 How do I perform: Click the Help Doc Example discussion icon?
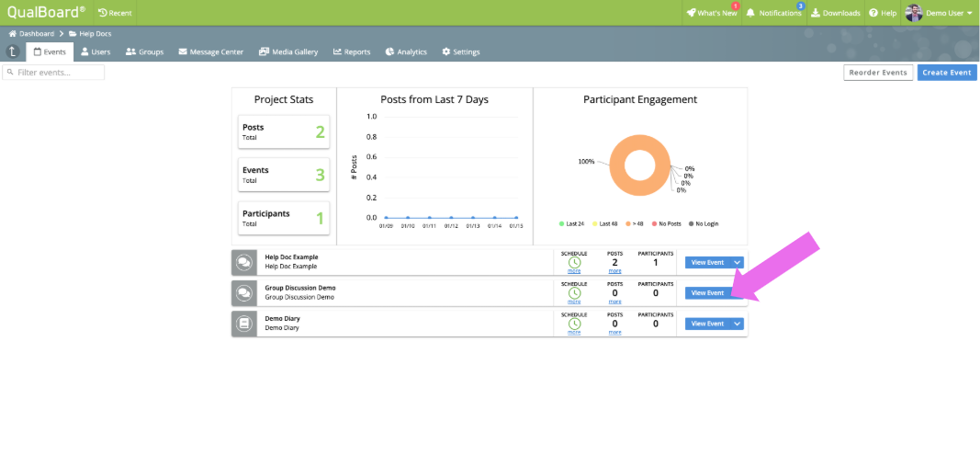[244, 262]
